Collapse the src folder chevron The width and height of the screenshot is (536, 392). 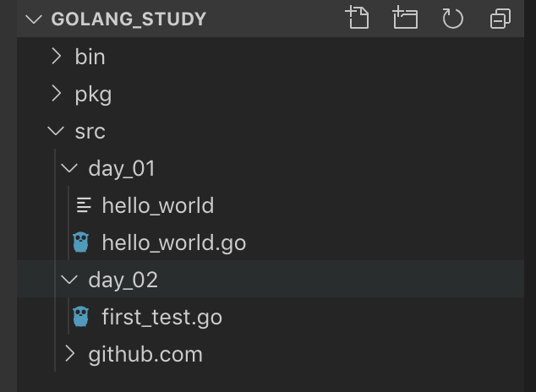(56, 131)
